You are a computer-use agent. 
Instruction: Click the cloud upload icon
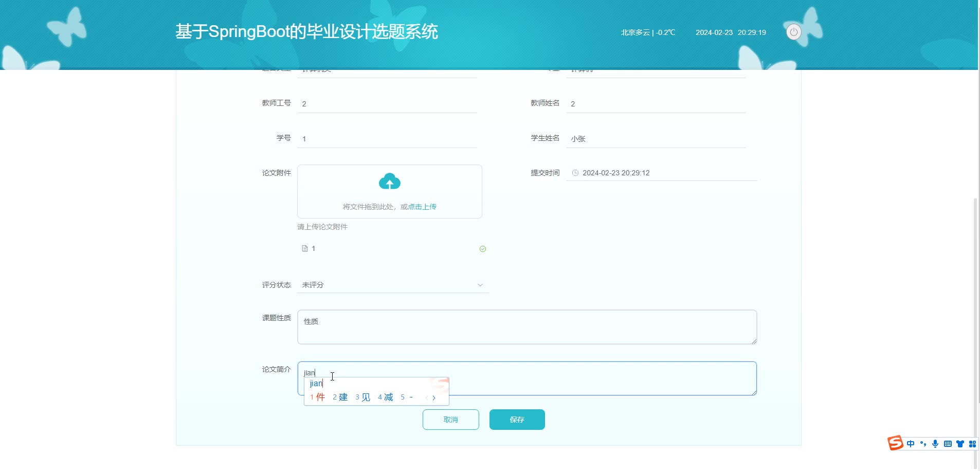389,182
